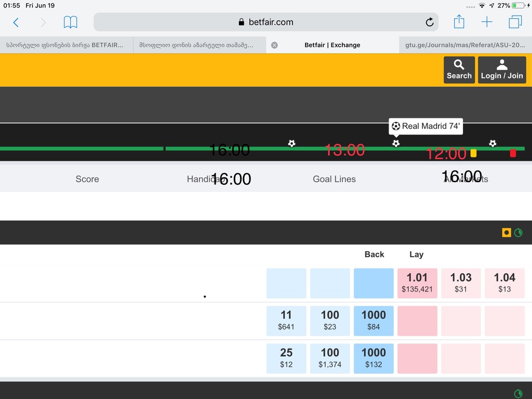Click green clock icon in market header

point(518,232)
